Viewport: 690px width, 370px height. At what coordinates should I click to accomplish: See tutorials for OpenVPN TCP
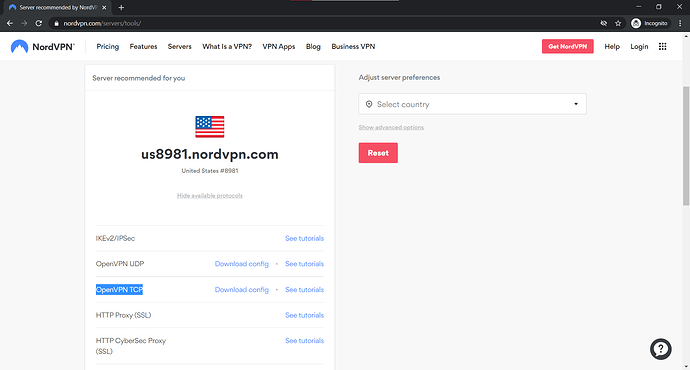tap(304, 289)
